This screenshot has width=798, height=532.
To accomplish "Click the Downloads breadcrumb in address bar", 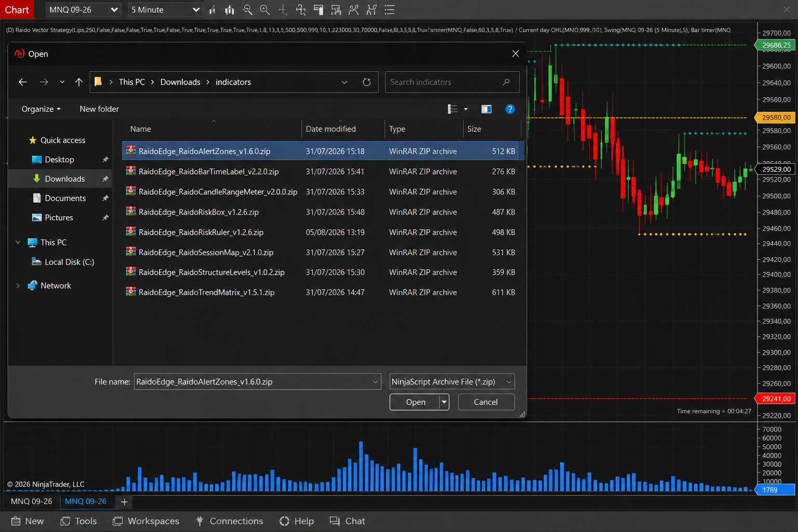I will 180,82.
